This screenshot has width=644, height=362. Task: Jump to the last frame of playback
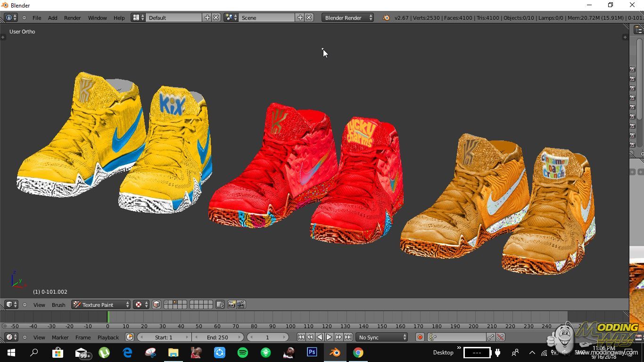[x=348, y=337]
